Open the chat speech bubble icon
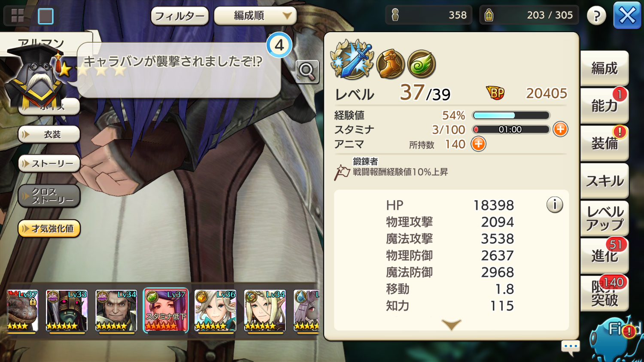 pyautogui.click(x=571, y=347)
